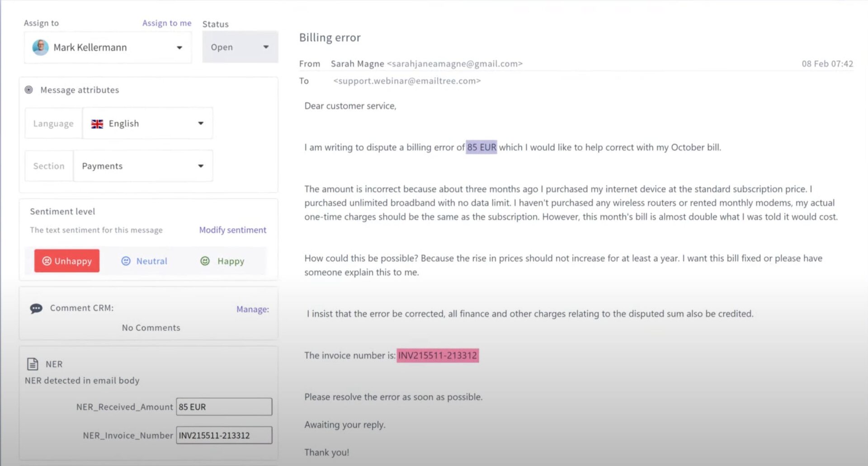Click the UK flag language icon

pos(97,124)
